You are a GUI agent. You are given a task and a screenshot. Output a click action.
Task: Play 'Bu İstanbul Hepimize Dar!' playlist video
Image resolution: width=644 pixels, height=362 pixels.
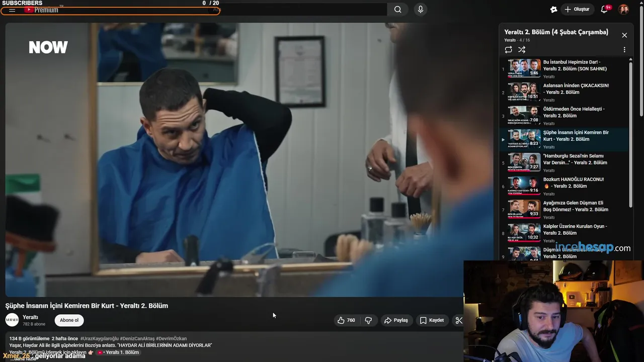[x=565, y=69]
